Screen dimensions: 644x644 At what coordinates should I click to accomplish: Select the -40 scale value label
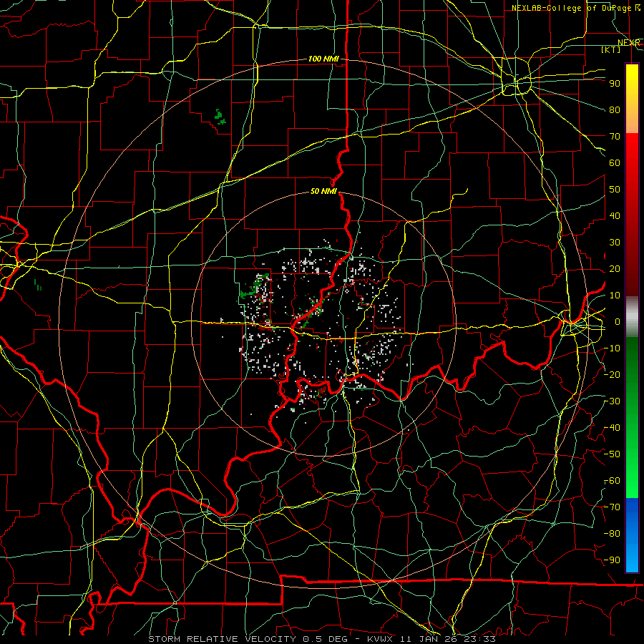coord(613,428)
